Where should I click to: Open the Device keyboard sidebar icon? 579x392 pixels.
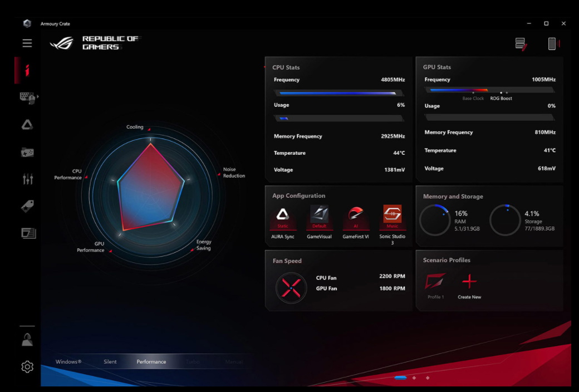(27, 98)
